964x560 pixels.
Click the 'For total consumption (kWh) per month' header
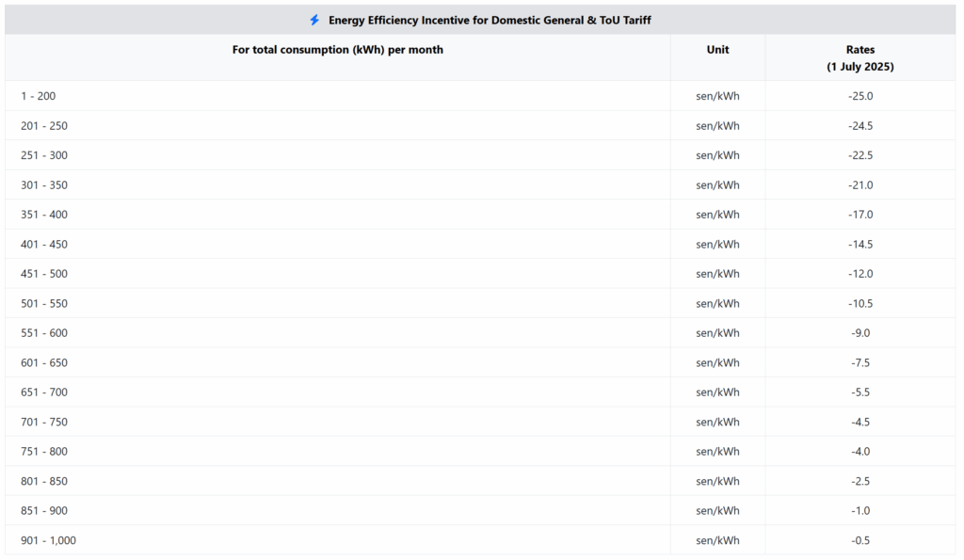point(337,50)
